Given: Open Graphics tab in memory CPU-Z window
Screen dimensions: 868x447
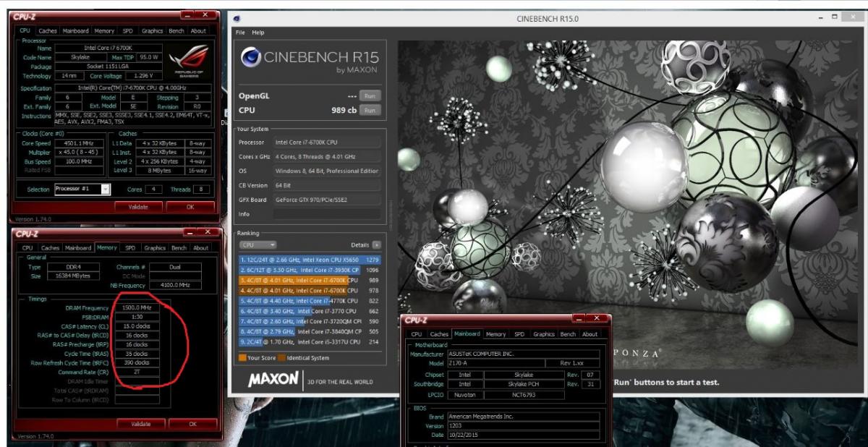Looking at the screenshot, I should (x=155, y=248).
